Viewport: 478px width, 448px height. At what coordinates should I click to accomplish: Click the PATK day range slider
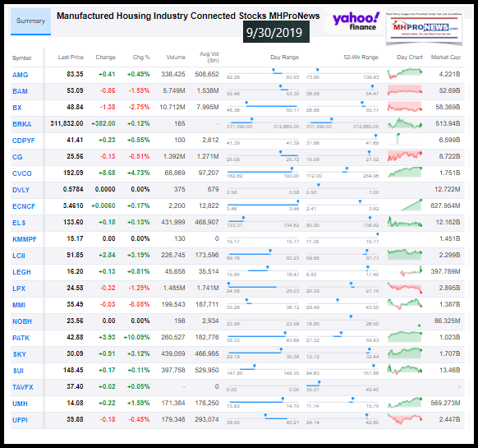click(263, 335)
